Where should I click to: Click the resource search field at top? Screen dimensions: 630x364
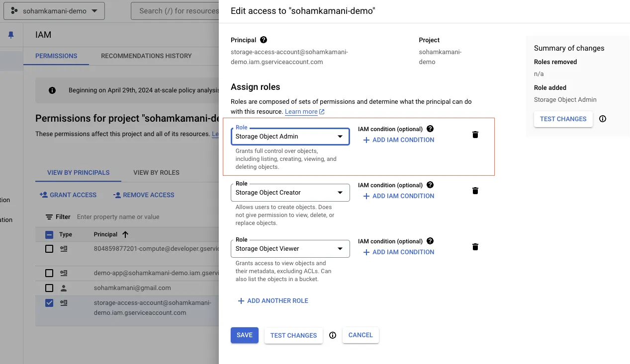[177, 10]
